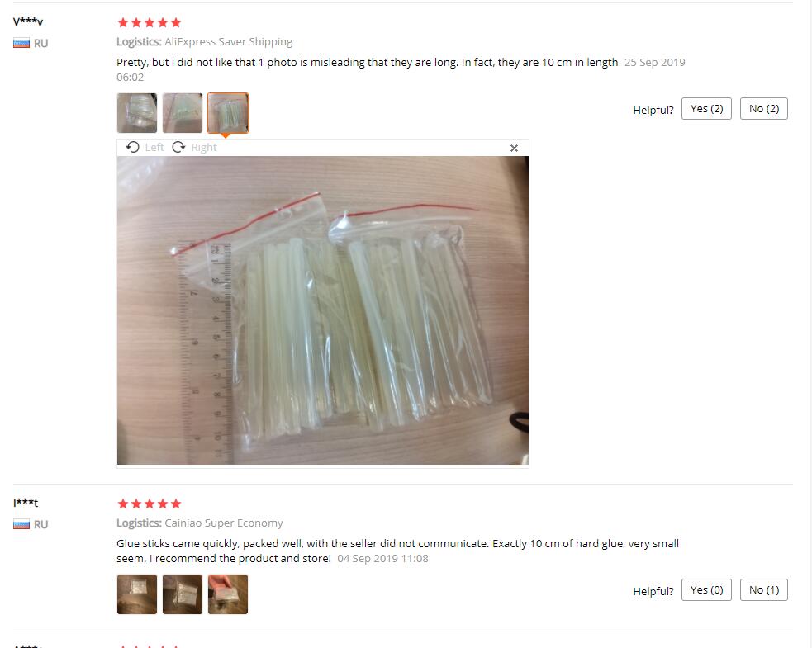This screenshot has width=812, height=648.
Task: Click the username V***v
Action: (28, 21)
